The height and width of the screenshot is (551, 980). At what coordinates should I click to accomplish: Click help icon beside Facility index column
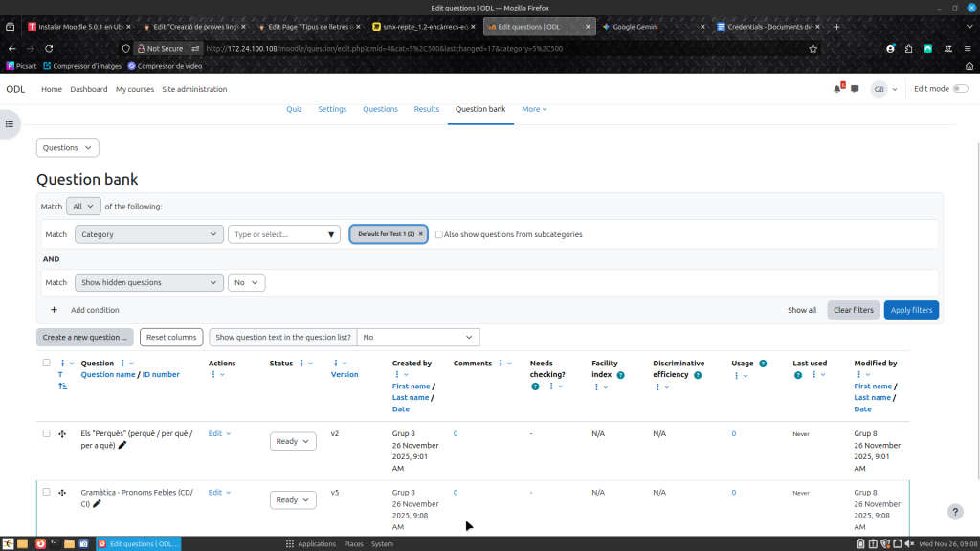(621, 375)
